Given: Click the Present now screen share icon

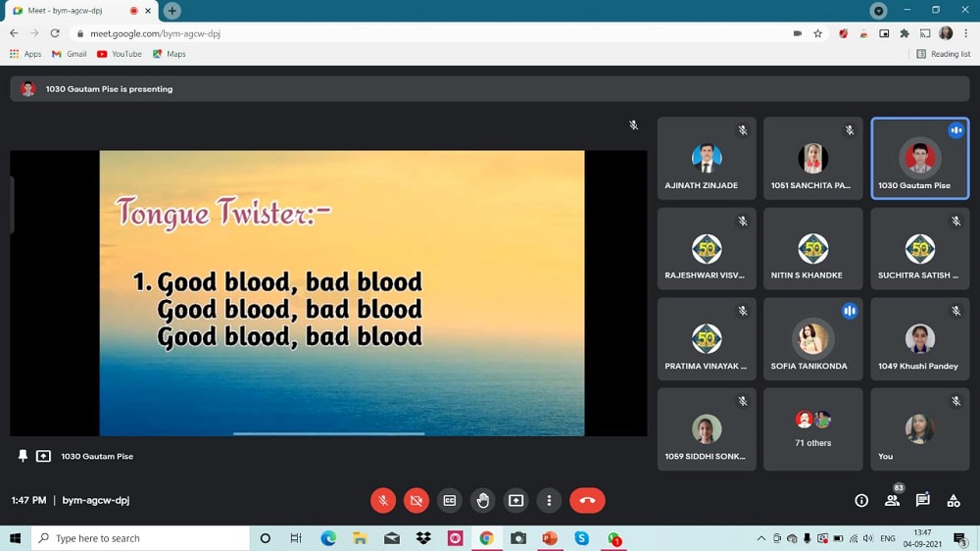Looking at the screenshot, I should tap(515, 500).
